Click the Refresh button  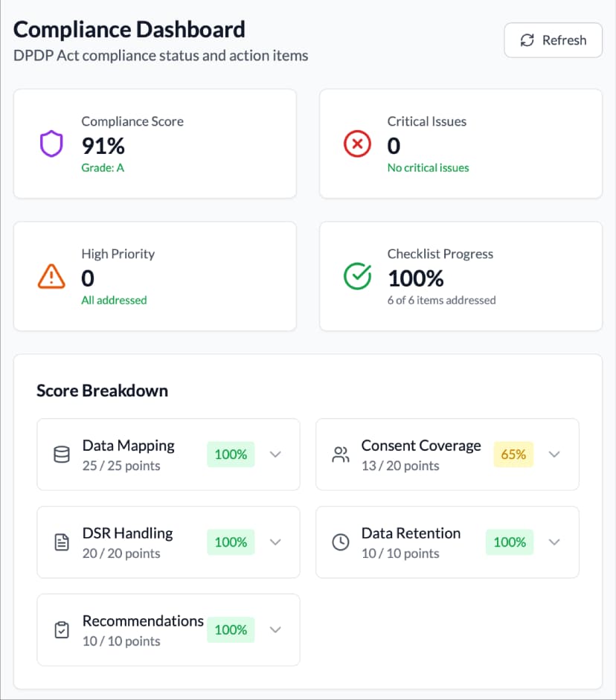coord(553,40)
